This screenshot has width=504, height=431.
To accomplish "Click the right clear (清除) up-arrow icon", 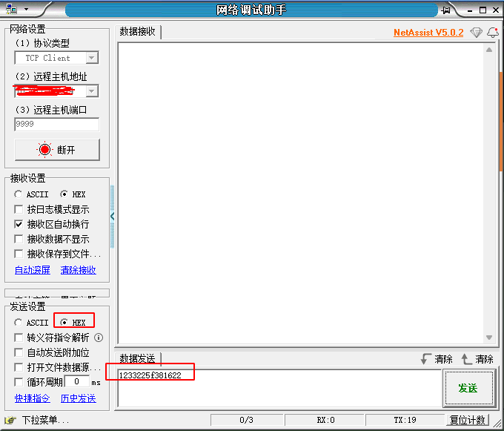I will (466, 359).
